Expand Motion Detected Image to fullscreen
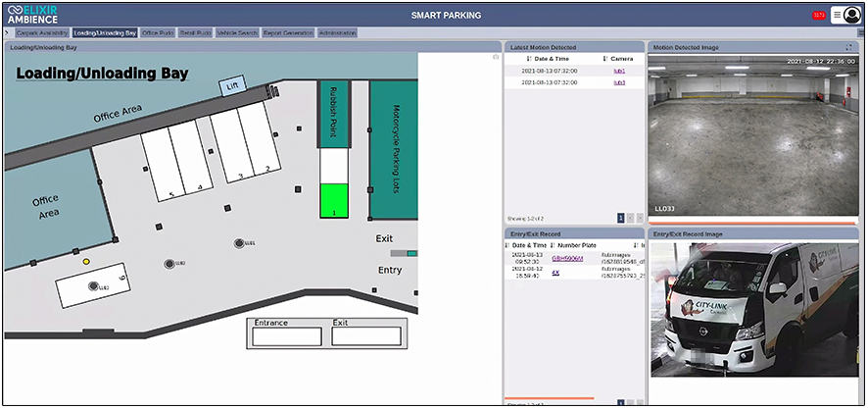868x409 pixels. (x=848, y=47)
